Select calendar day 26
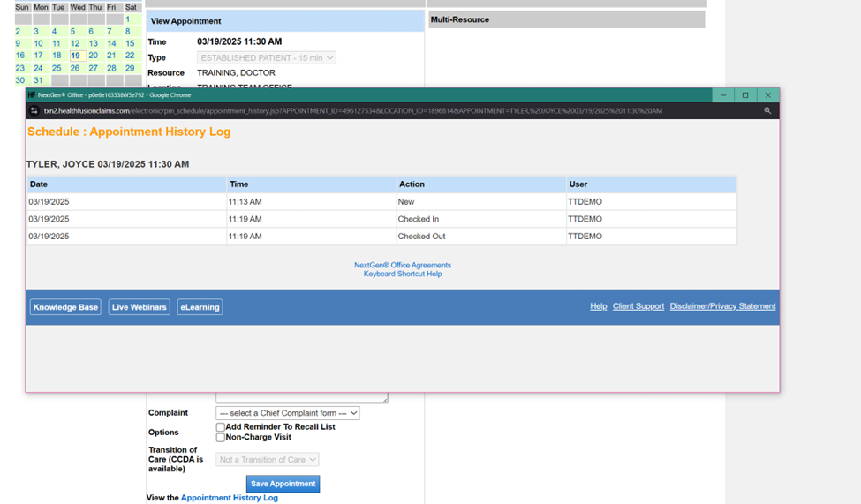 coord(75,68)
